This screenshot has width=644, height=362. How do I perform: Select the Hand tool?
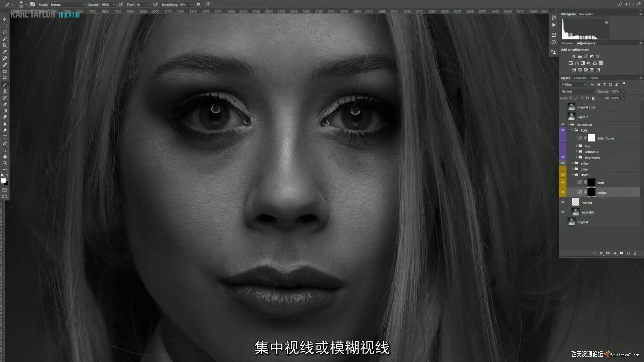click(x=5, y=157)
